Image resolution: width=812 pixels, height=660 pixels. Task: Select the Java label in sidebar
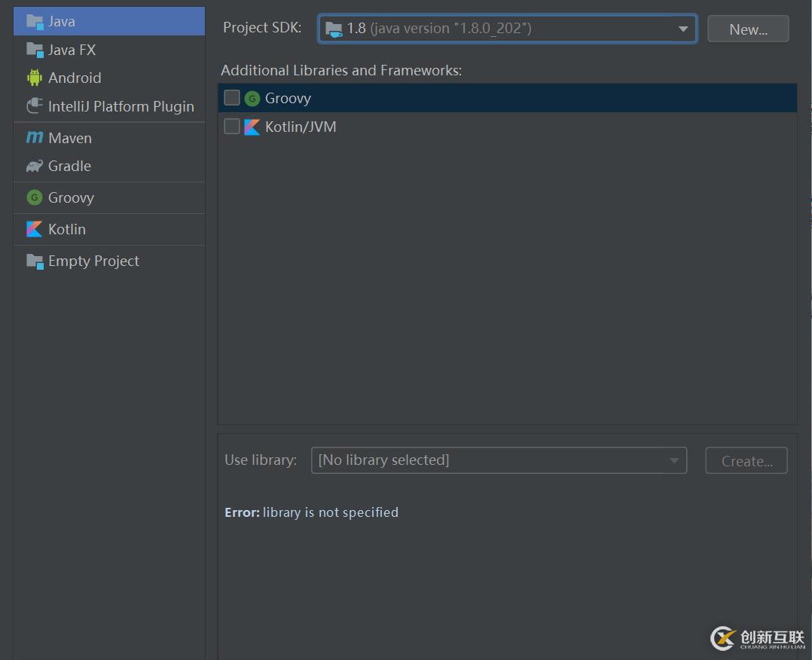click(x=62, y=22)
